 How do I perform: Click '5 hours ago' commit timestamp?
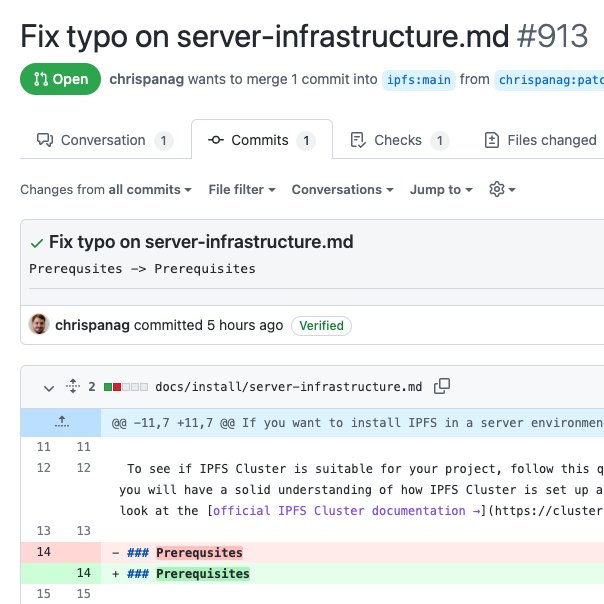[x=245, y=325]
